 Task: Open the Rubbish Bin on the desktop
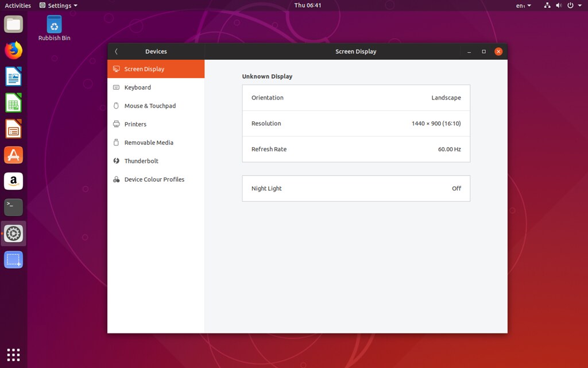[x=53, y=24]
